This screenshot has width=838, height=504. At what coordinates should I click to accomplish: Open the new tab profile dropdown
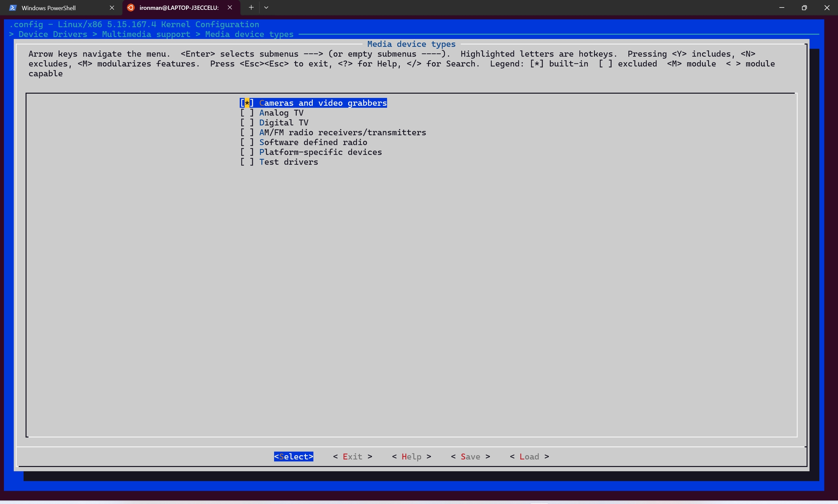266,8
